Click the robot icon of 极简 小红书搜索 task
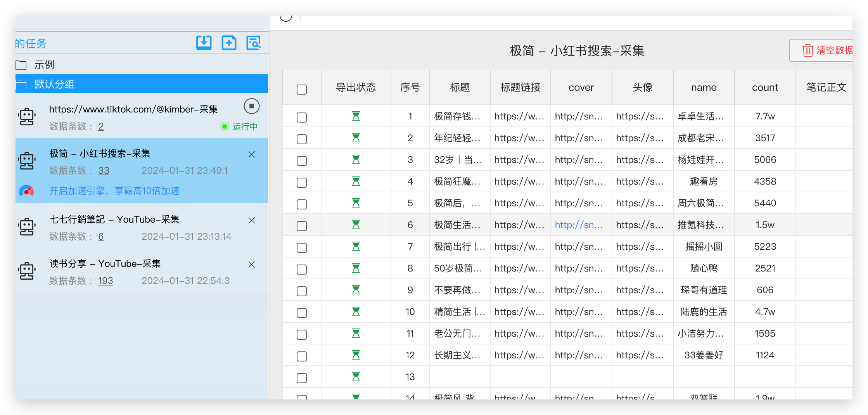Screen dimensions: 868x415 point(27,161)
